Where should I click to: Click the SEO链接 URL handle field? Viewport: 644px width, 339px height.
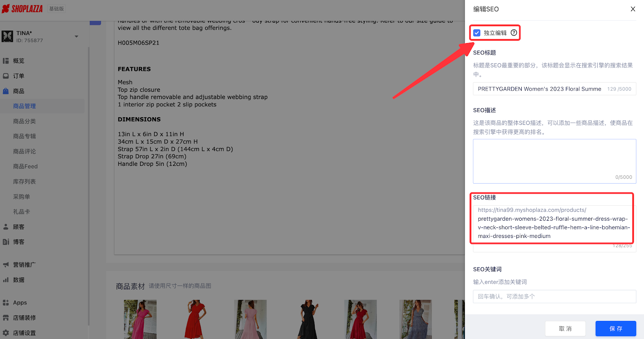coord(554,229)
